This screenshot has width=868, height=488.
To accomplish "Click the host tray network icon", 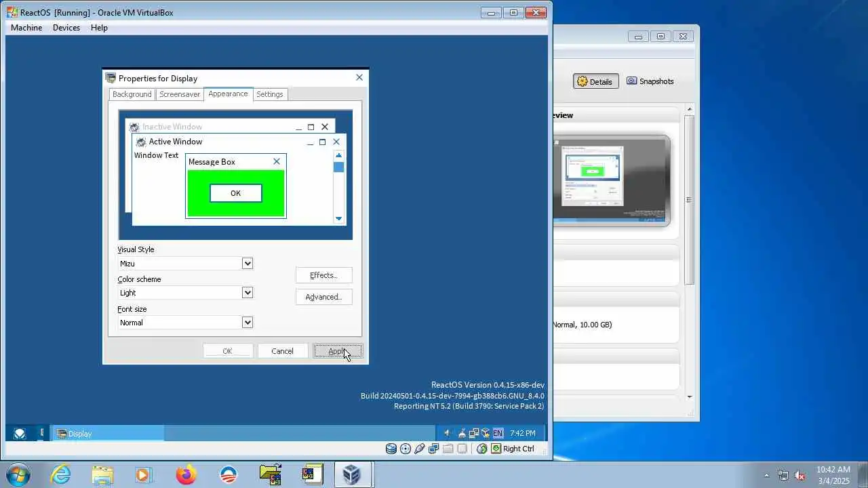I will click(783, 475).
